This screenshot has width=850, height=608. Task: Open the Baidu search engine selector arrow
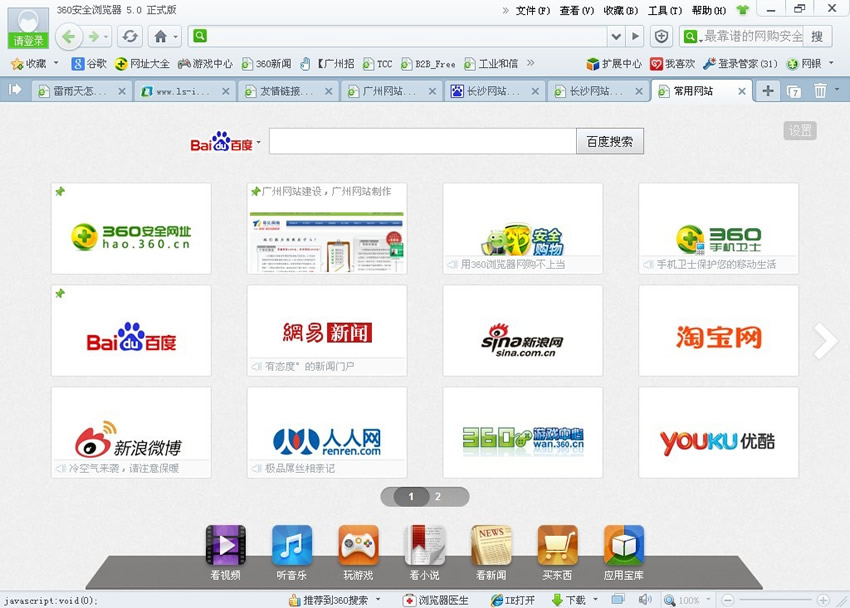click(x=259, y=143)
